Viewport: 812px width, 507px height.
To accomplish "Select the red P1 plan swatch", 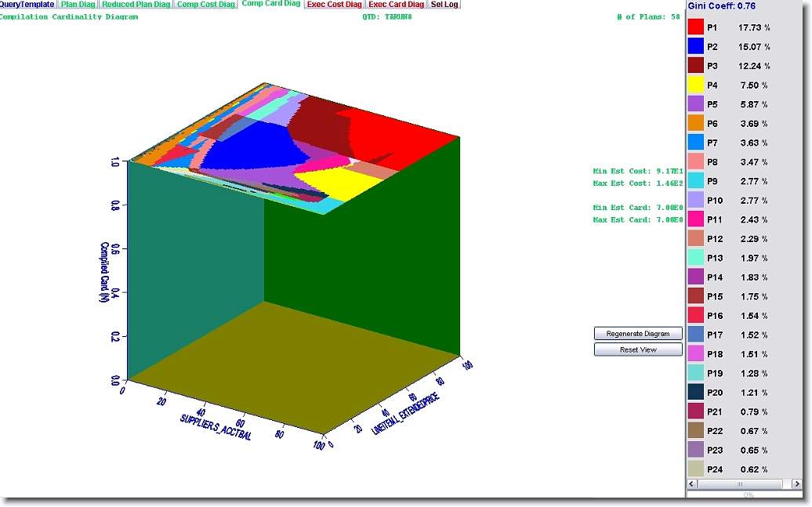I will (695, 27).
